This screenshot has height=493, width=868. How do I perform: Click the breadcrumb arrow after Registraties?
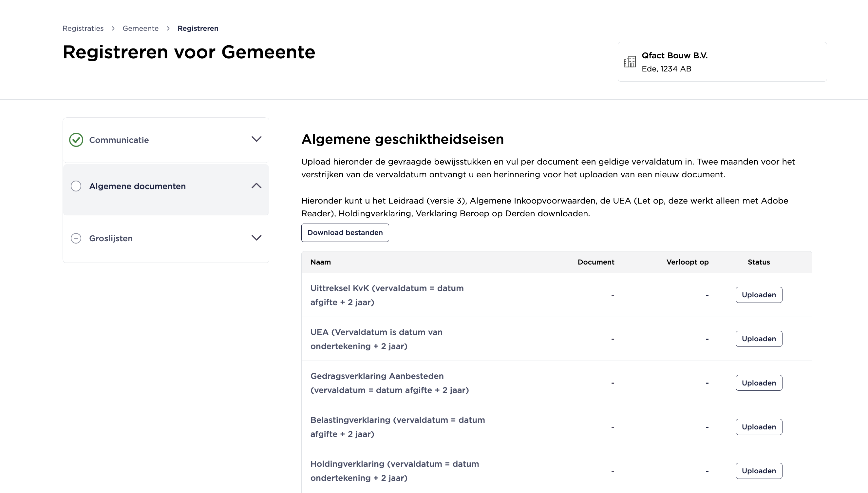point(113,29)
